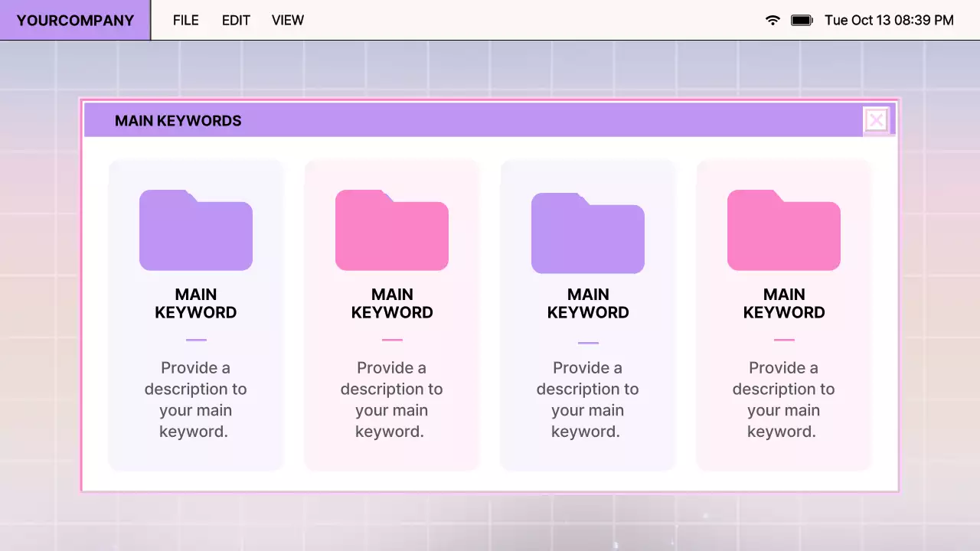Click the YOURCOMPANY logo

point(73,20)
